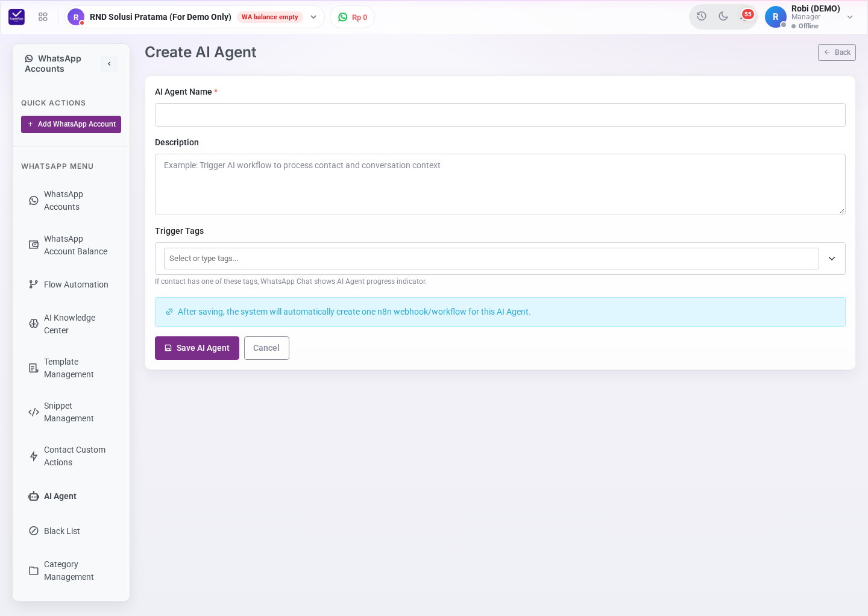Open the apps grid icon
Viewport: 868px width, 616px height.
[43, 17]
